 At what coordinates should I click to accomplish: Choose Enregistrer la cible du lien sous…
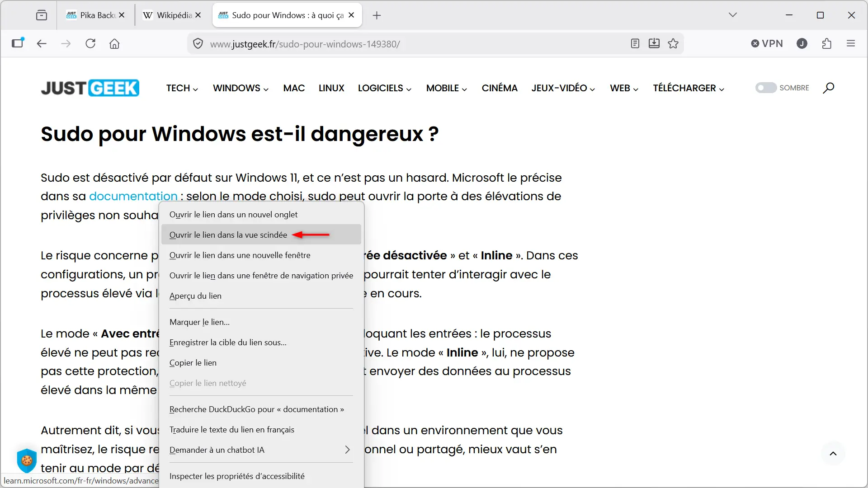(261, 343)
